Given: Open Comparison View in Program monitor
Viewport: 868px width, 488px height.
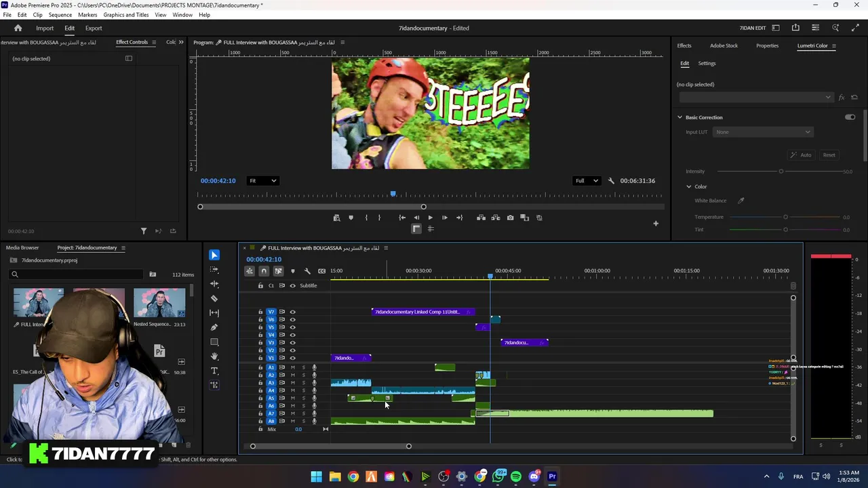Looking at the screenshot, I should (524, 218).
